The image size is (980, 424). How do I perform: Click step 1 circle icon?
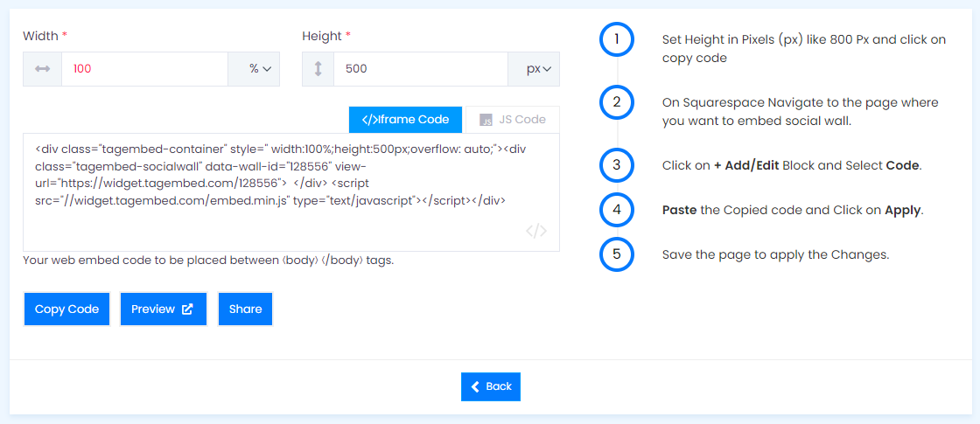coord(617,39)
